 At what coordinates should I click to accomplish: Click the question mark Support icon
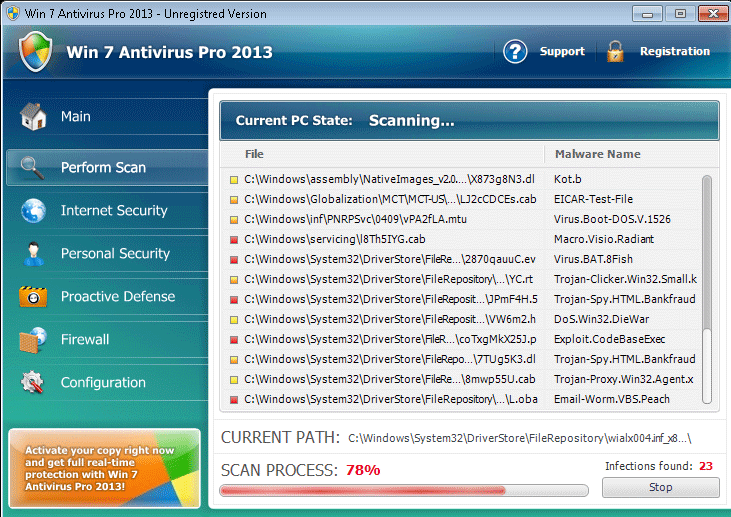(515, 52)
